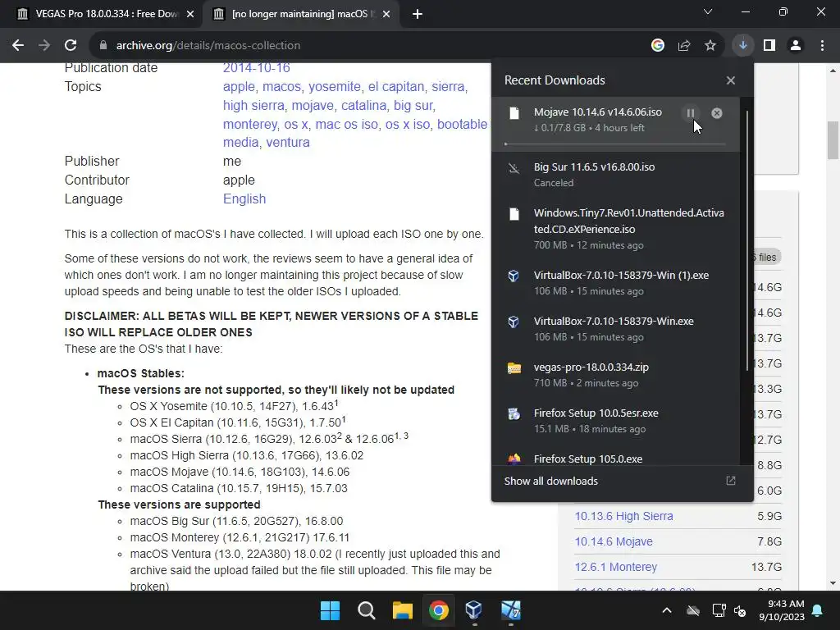Click icon of VirtualBox-Win (1).exe download
The height and width of the screenshot is (630, 840).
click(x=514, y=276)
